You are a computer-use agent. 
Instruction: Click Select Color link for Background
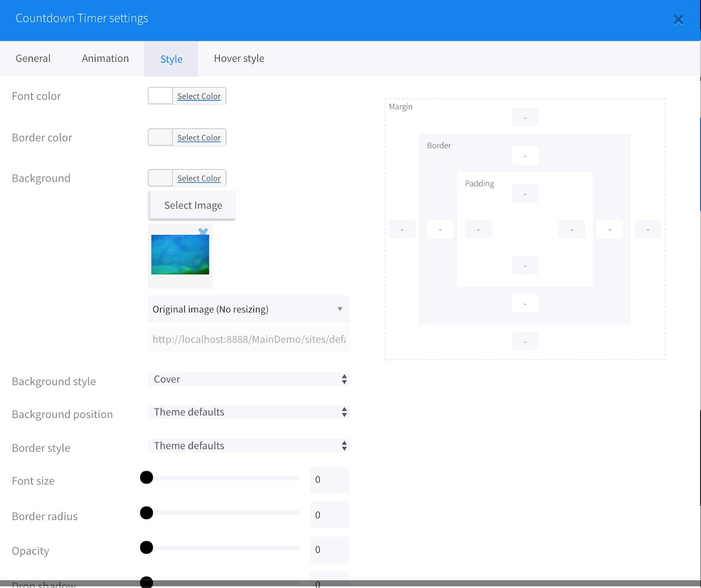(199, 178)
